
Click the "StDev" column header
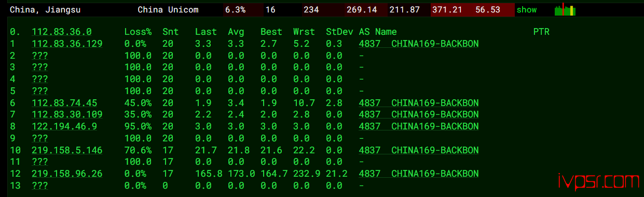click(339, 32)
